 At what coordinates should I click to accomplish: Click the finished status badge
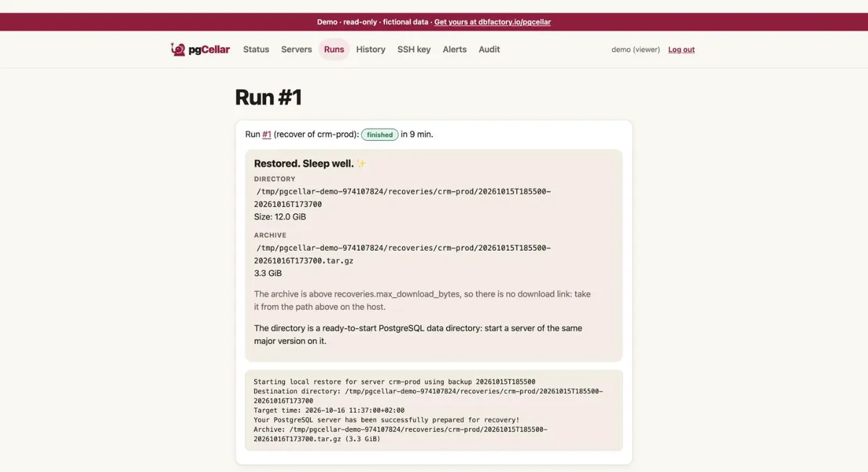(380, 134)
